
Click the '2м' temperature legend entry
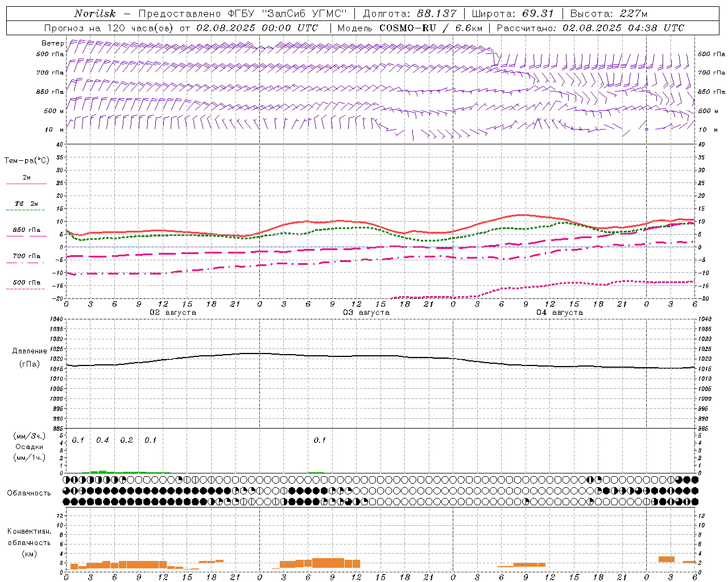pos(27,177)
